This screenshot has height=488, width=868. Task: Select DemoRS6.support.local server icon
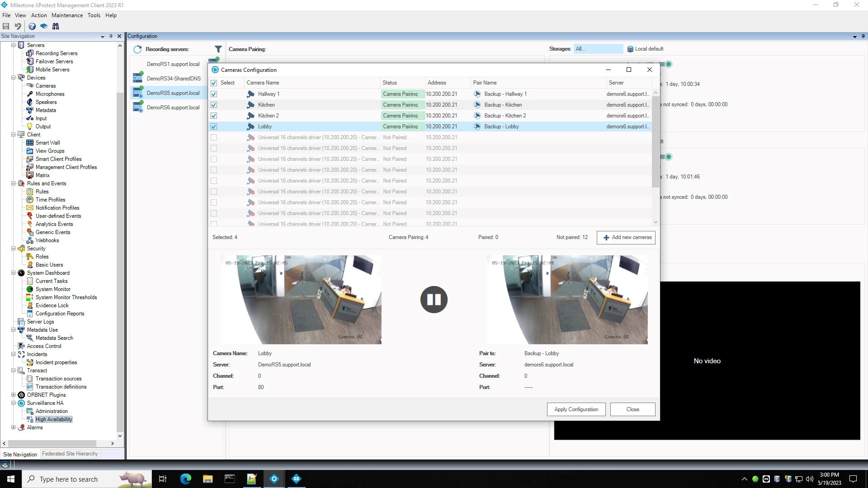138,107
